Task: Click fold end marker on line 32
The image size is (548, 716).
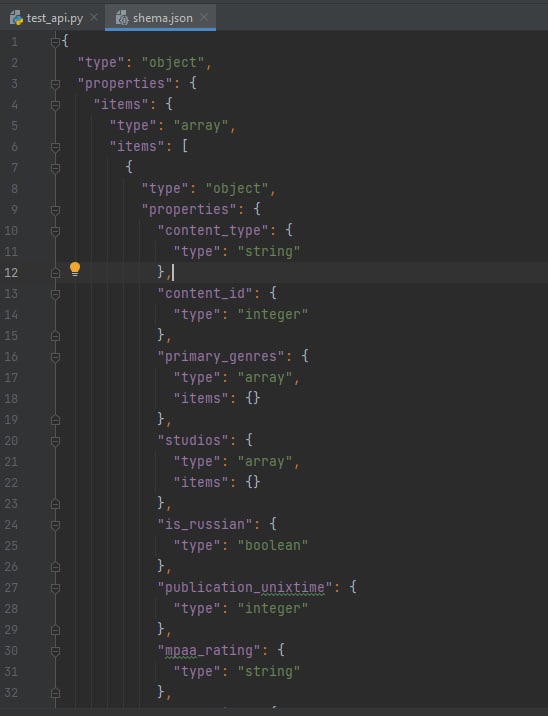Action: coord(55,693)
